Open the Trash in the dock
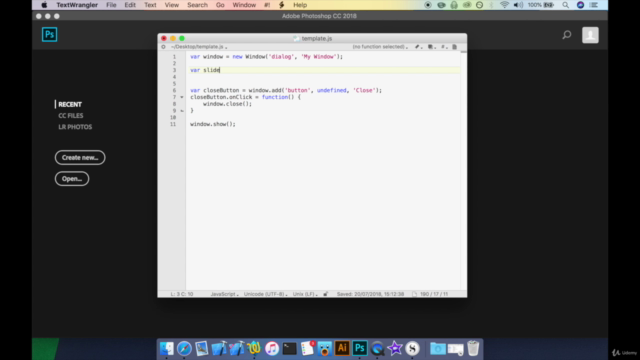 (x=473, y=349)
